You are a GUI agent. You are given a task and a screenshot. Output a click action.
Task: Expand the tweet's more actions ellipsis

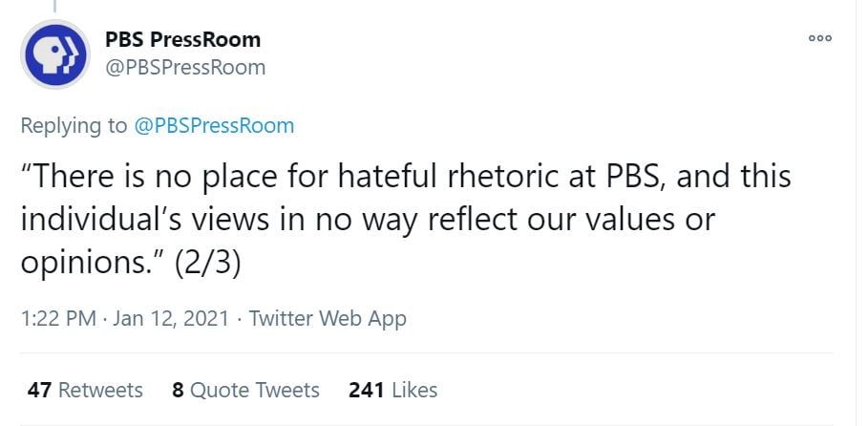pyautogui.click(x=819, y=39)
